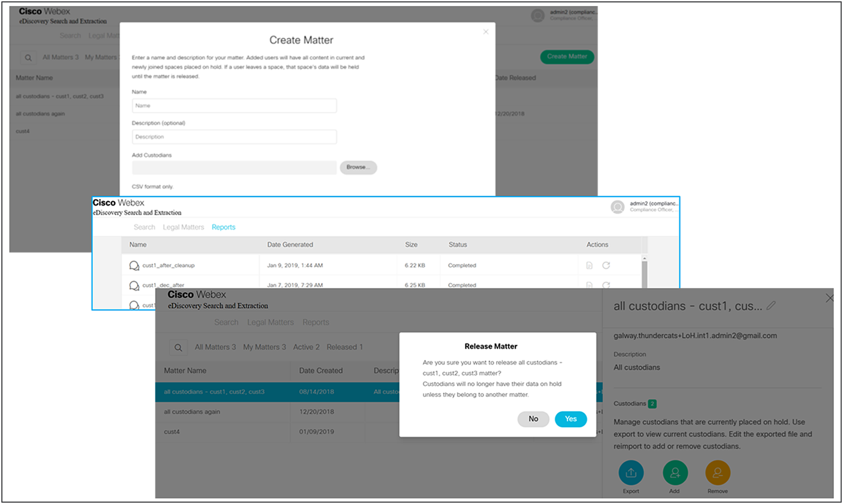This screenshot has width=843, height=504.
Task: Click the Export custodians icon
Action: click(x=631, y=473)
